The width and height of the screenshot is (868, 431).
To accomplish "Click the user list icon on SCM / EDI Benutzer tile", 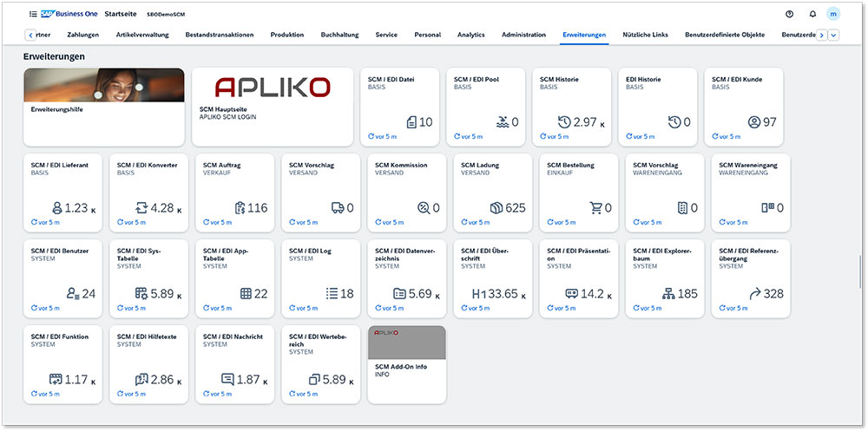I will [73, 294].
